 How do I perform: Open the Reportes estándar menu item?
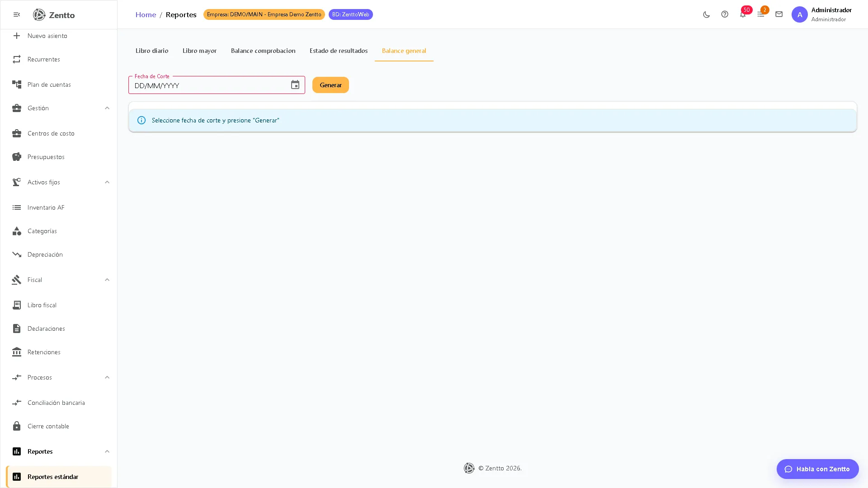click(59, 477)
